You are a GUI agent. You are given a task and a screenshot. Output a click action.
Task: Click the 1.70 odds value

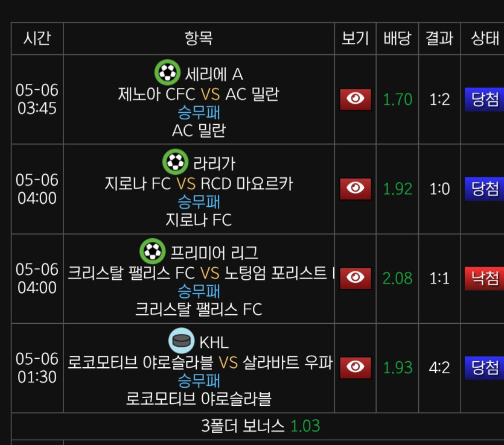(x=398, y=99)
